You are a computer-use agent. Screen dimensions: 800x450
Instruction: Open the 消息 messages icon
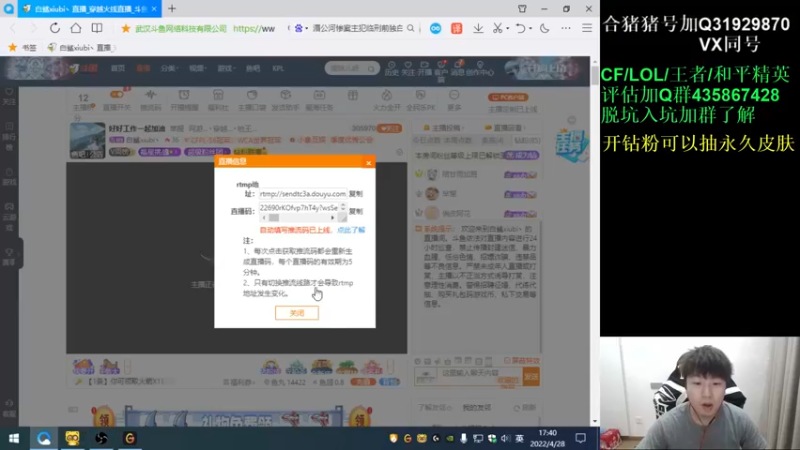pos(458,69)
